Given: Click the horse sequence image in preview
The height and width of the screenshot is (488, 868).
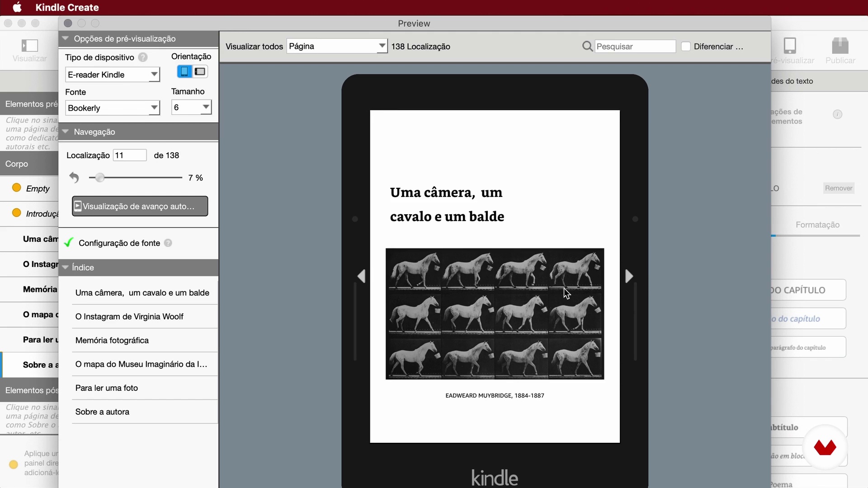Looking at the screenshot, I should point(495,314).
